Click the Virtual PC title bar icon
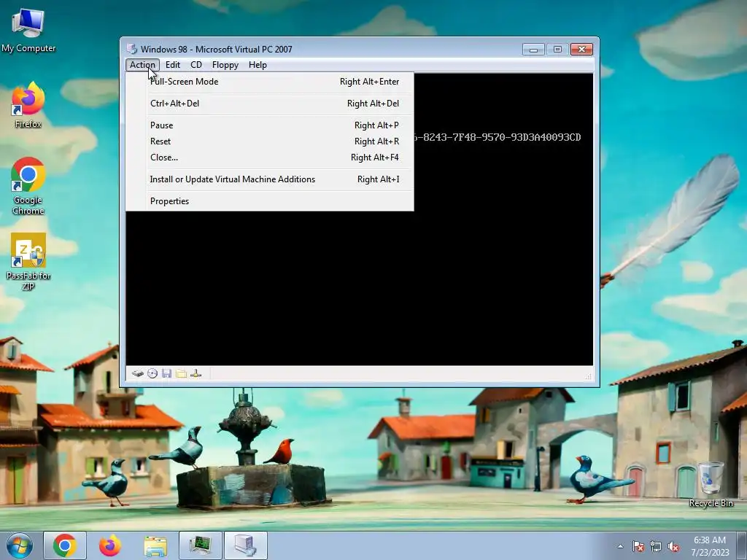Image resolution: width=747 pixels, height=560 pixels. pos(131,49)
